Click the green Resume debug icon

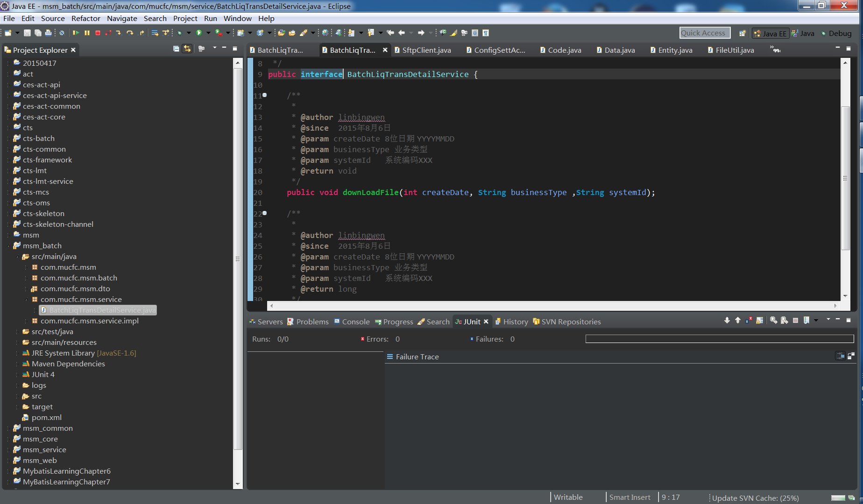[x=76, y=33]
